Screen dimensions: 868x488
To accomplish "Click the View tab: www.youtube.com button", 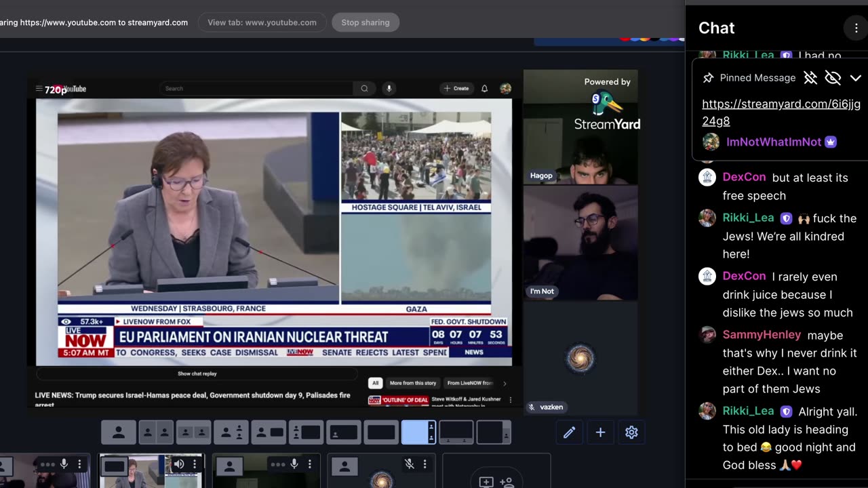I will [262, 22].
